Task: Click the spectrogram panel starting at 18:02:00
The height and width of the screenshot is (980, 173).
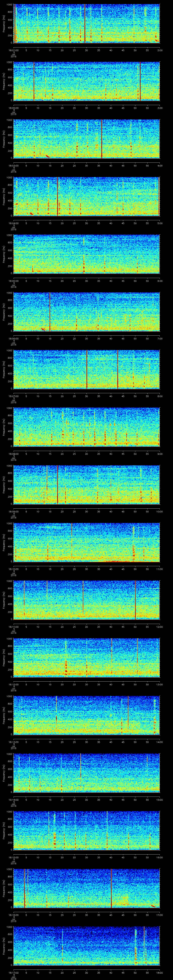Action: [87, 81]
